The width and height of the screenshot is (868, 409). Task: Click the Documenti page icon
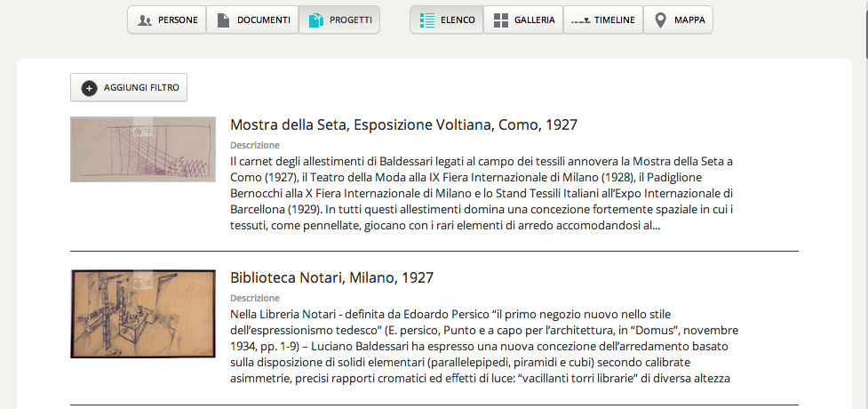[x=223, y=20]
